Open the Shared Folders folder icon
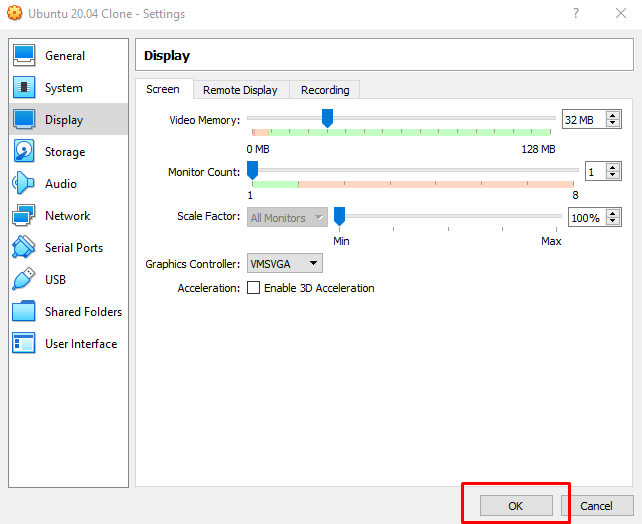This screenshot has width=642, height=524. 24,311
